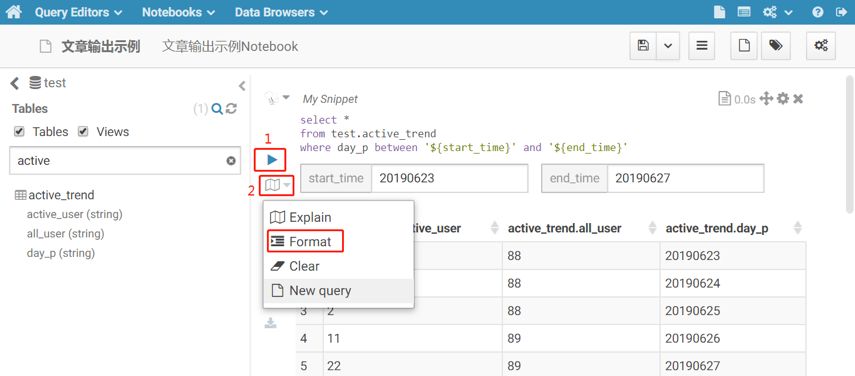Click the sign out icon
This screenshot has height=376, width=855.
840,12
